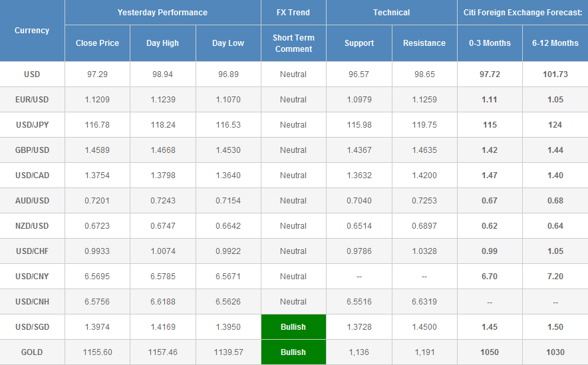Click the green Bullish cell for GOLD
588x365 pixels.
click(293, 352)
